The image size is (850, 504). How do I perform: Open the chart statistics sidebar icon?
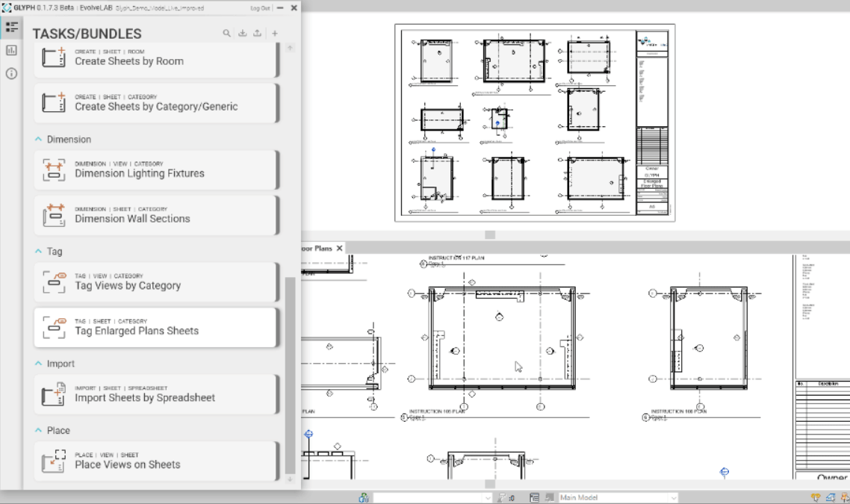click(x=11, y=51)
